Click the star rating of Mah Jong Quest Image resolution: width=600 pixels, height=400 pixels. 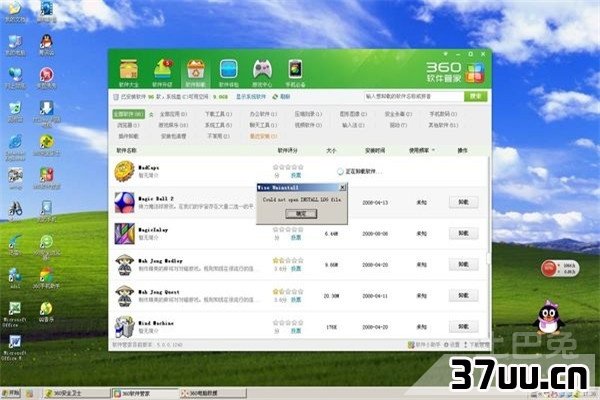click(288, 291)
